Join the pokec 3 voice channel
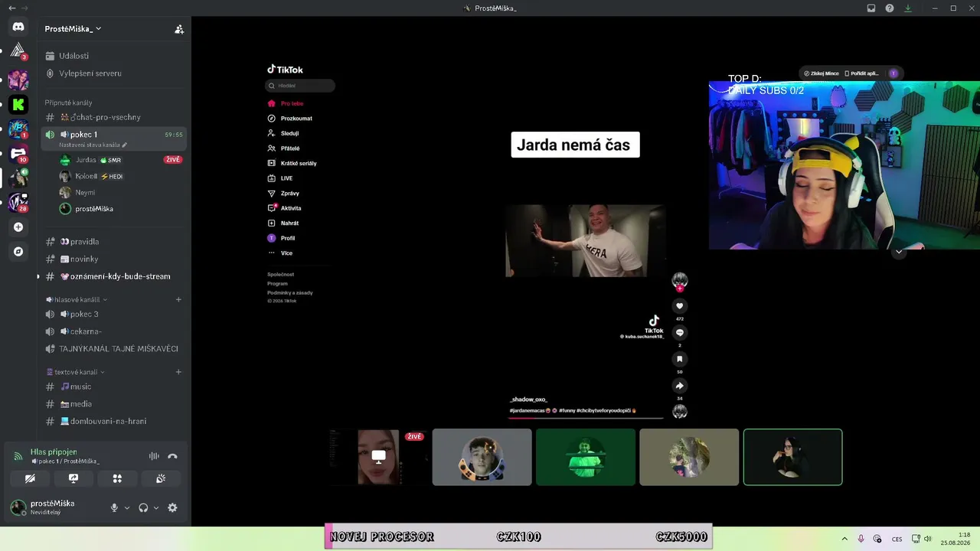980x551 pixels. [x=115, y=314]
